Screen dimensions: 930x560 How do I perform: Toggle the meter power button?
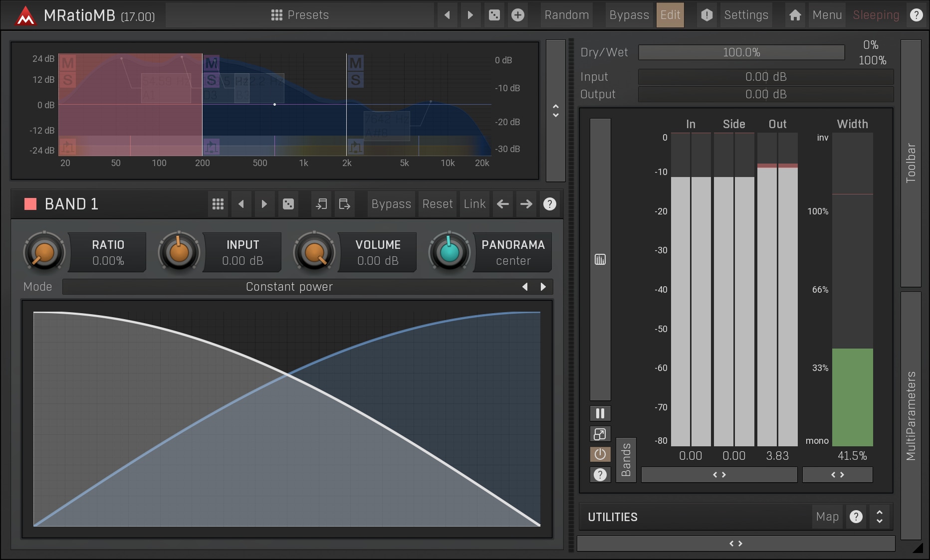(600, 454)
